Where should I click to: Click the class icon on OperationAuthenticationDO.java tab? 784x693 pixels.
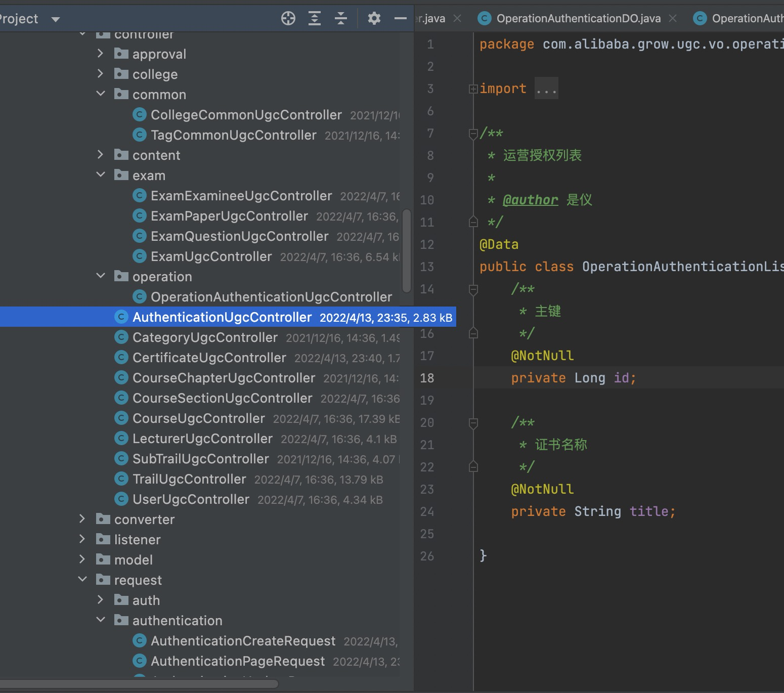484,18
